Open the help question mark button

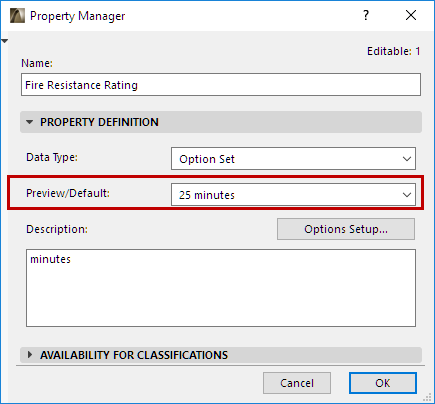click(366, 15)
